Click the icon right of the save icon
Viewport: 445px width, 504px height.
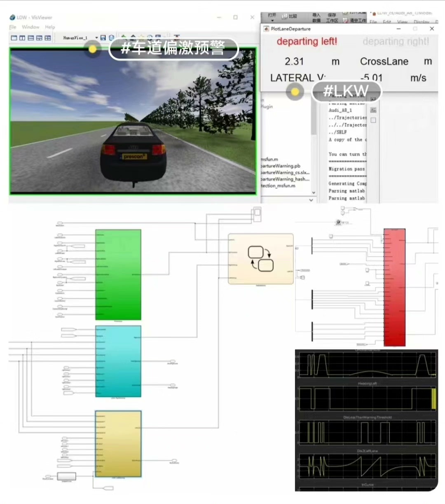tap(111, 38)
